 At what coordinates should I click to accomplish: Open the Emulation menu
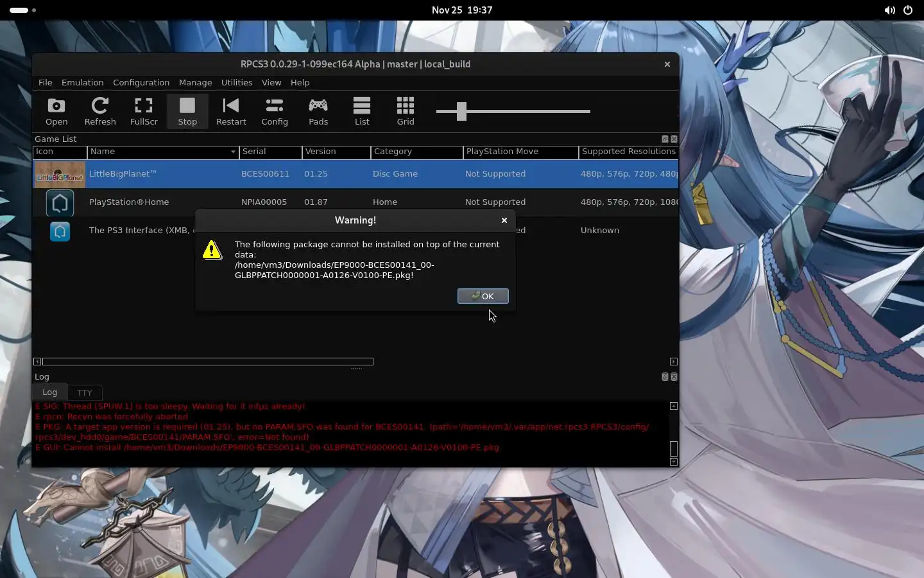pos(82,82)
